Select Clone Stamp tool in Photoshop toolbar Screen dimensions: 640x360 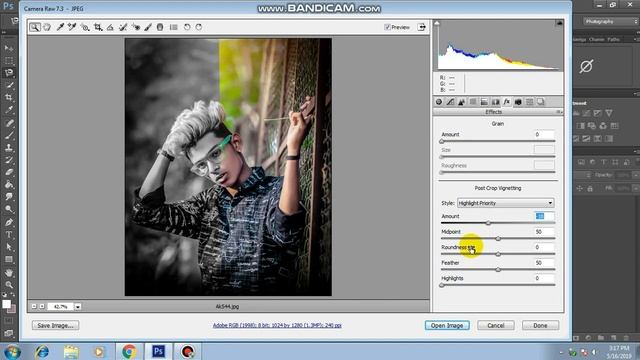coord(9,147)
